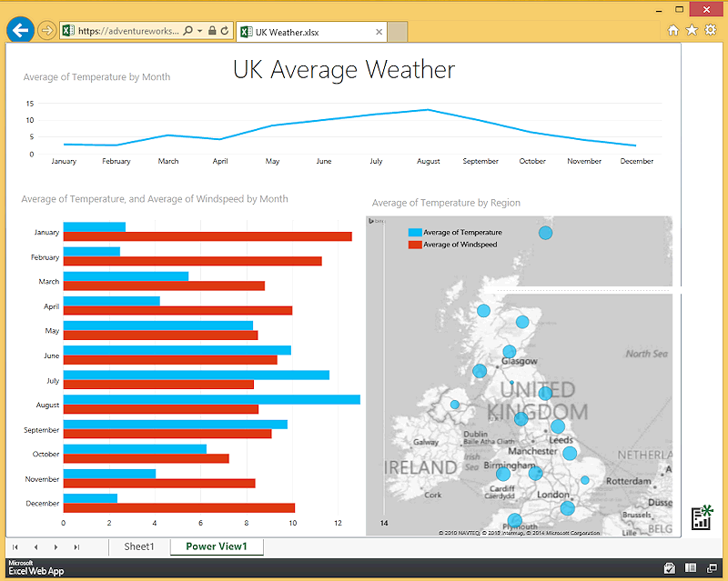Minimize the browser window

point(659,10)
